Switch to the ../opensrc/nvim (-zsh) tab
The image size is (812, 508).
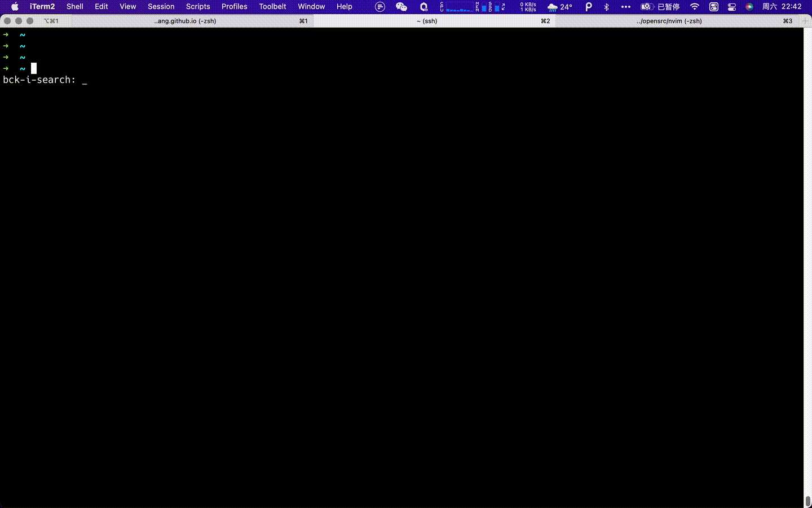click(669, 21)
